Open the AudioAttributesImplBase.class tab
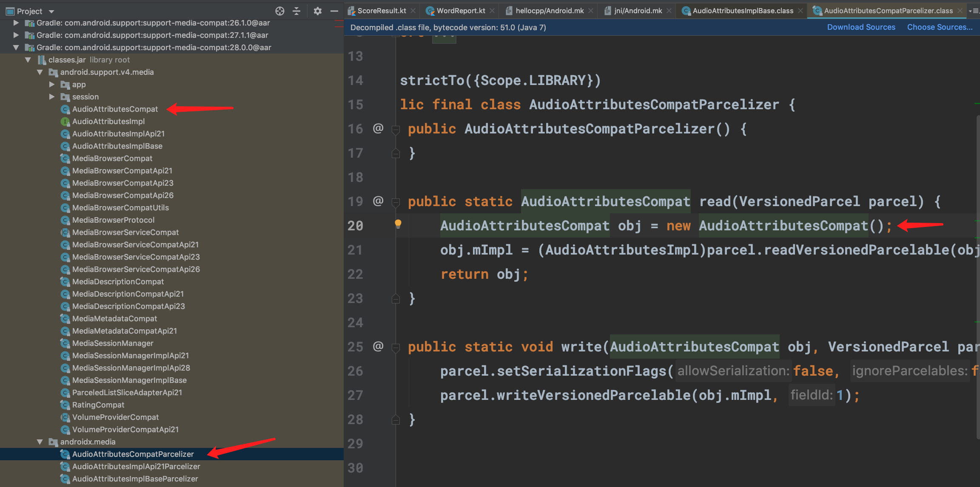Screen dimensions: 980x487 [x=742, y=11]
